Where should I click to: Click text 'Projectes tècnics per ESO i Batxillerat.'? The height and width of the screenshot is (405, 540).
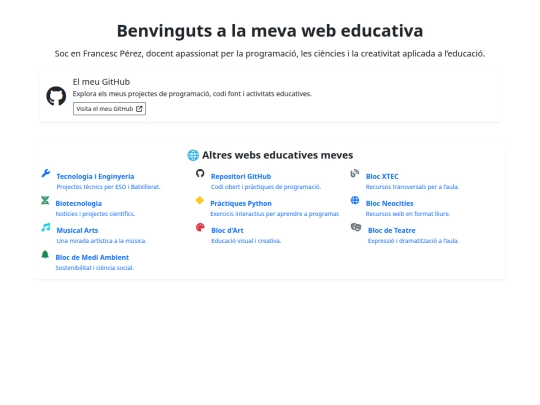coord(108,187)
